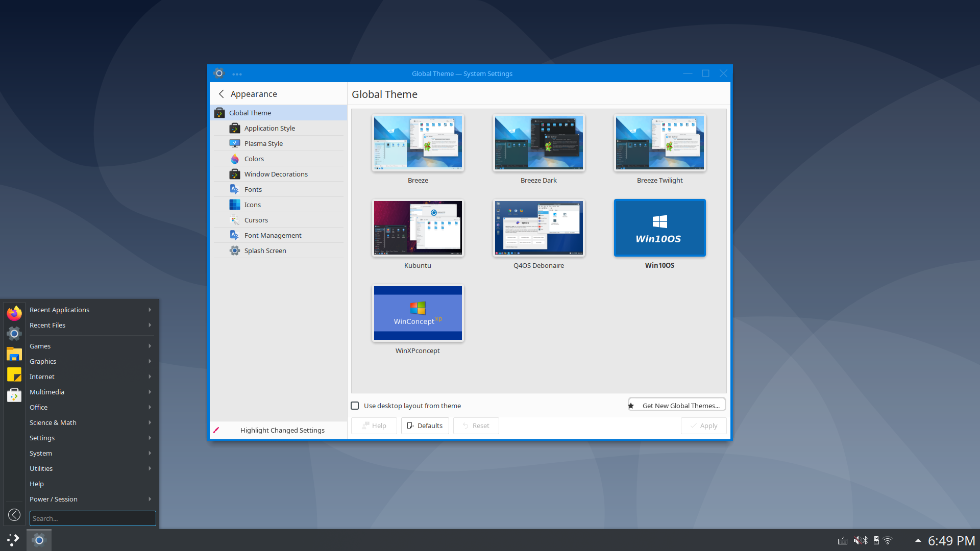Open Splash Screen settings

pos(278,251)
